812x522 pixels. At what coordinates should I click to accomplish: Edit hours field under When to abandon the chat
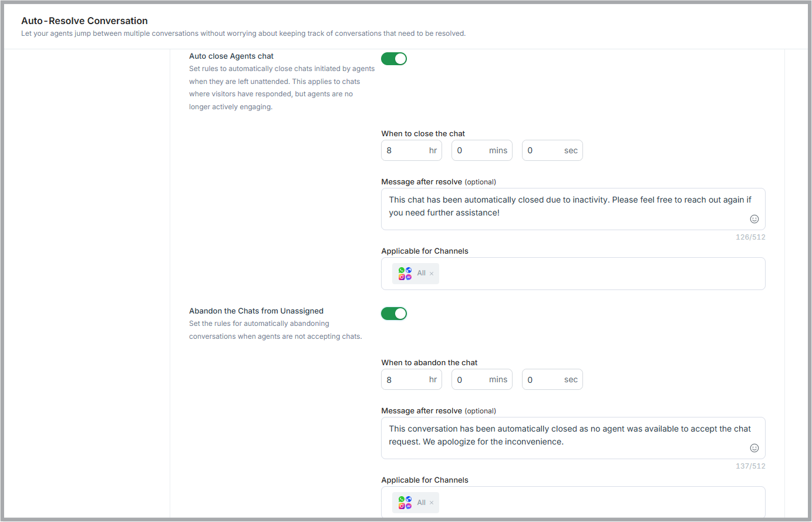[412, 379]
